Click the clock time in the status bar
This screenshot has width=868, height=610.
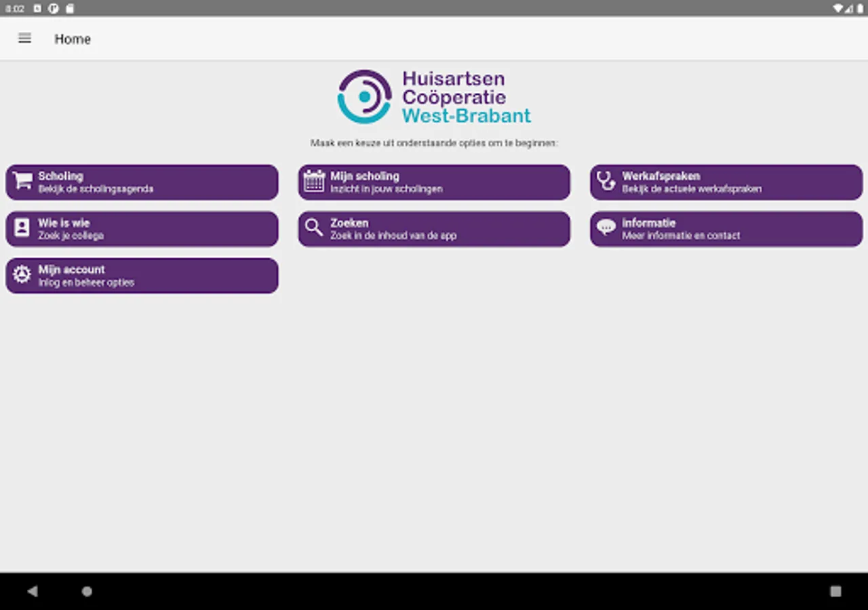tap(15, 9)
